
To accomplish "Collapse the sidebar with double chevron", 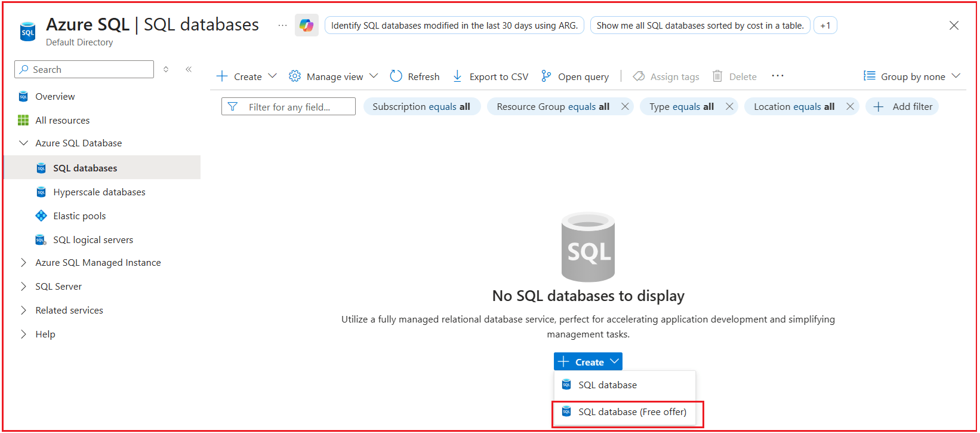I will point(189,69).
